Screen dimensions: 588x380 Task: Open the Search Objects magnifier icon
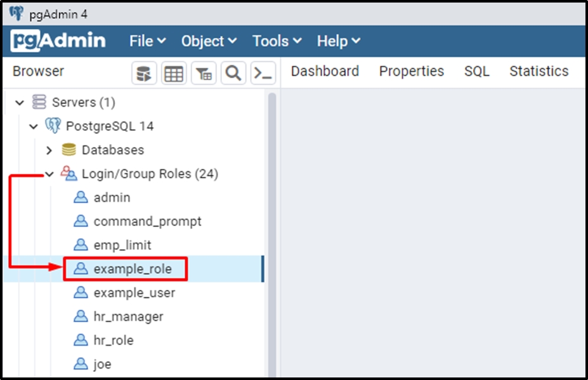[233, 74]
